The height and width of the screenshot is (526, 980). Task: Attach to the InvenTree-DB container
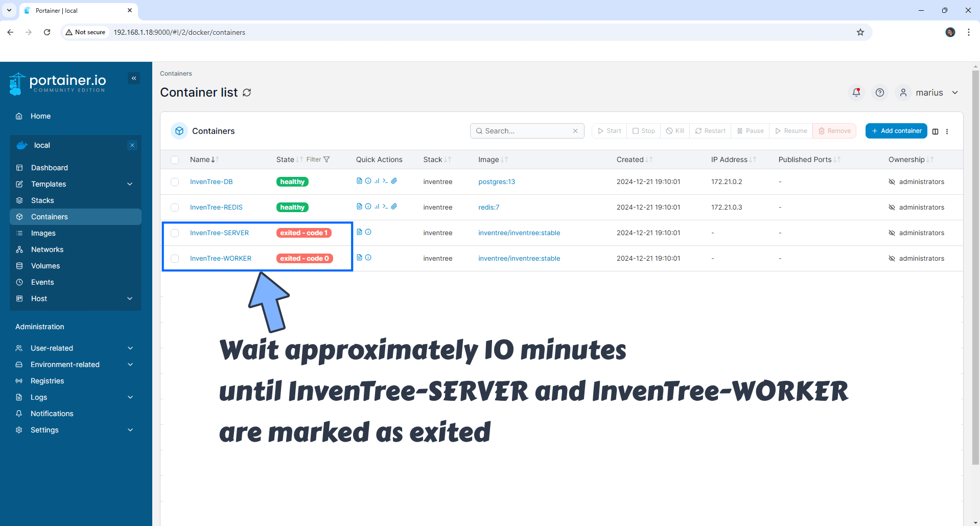[x=394, y=181]
